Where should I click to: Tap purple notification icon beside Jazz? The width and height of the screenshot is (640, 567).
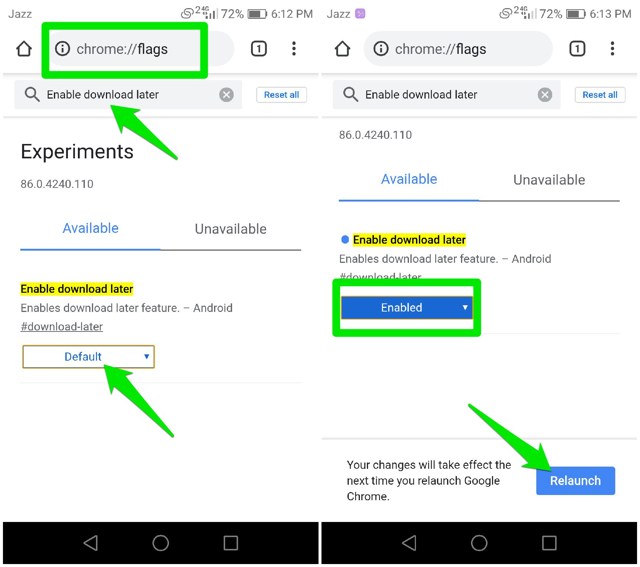tap(360, 14)
